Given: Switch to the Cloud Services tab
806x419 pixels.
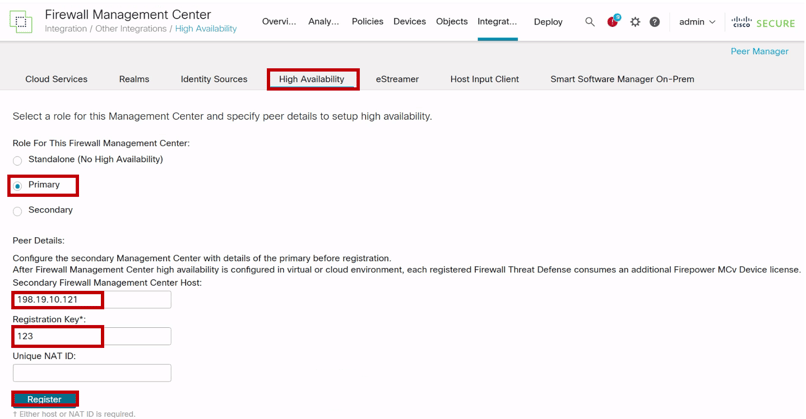Looking at the screenshot, I should coord(57,79).
